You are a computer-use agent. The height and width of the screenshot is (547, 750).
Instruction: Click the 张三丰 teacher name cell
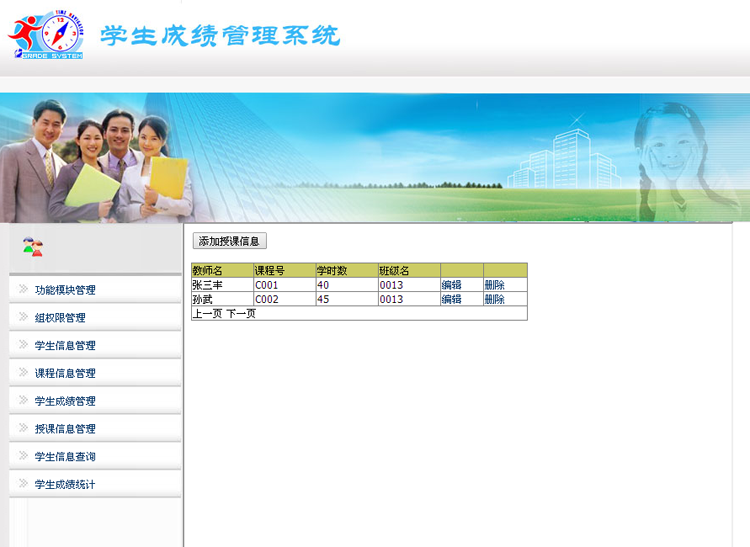coord(222,285)
